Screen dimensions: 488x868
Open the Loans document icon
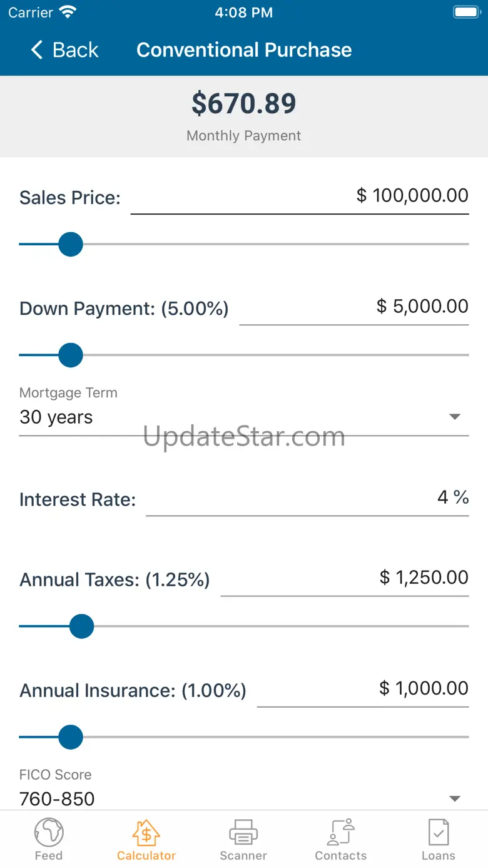pyautogui.click(x=438, y=833)
